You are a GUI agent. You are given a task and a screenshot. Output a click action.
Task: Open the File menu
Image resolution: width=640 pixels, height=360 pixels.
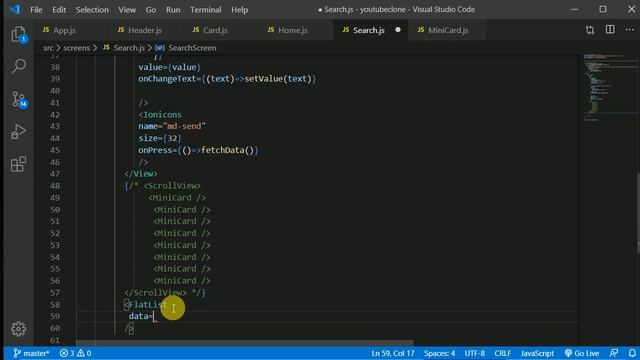(x=36, y=9)
